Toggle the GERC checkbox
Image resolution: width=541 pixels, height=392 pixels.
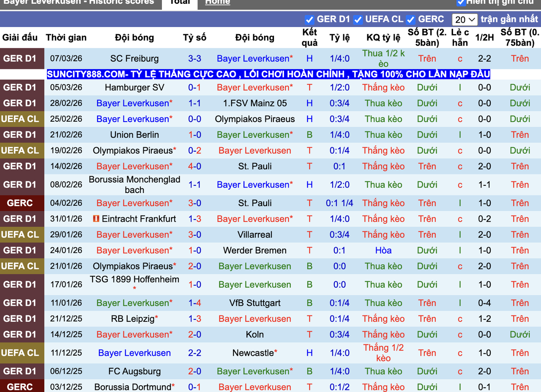coord(410,19)
